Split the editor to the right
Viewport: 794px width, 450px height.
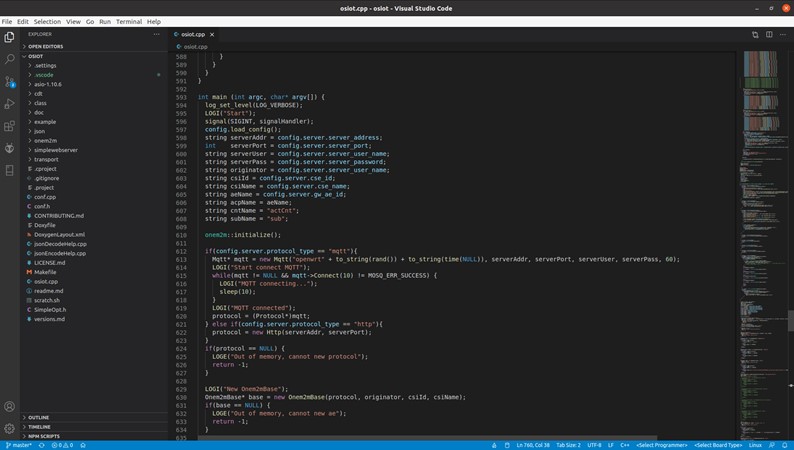pyautogui.click(x=769, y=34)
